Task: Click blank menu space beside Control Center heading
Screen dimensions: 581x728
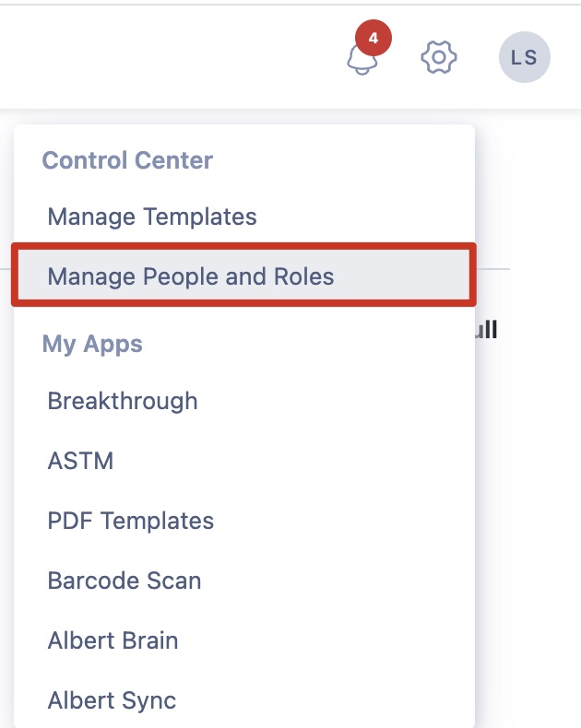Action: click(350, 160)
